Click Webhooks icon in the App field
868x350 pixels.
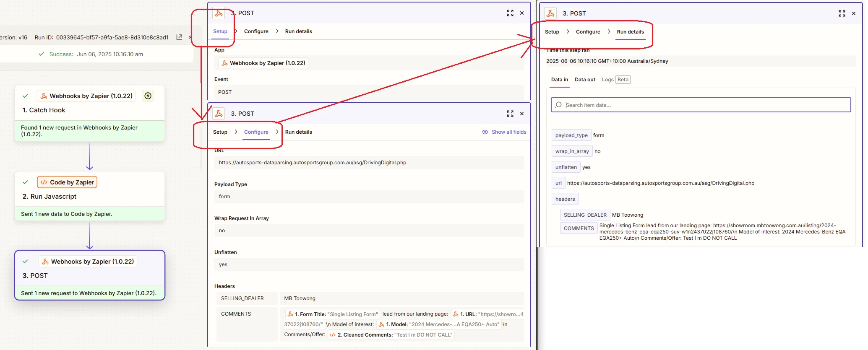coord(225,63)
